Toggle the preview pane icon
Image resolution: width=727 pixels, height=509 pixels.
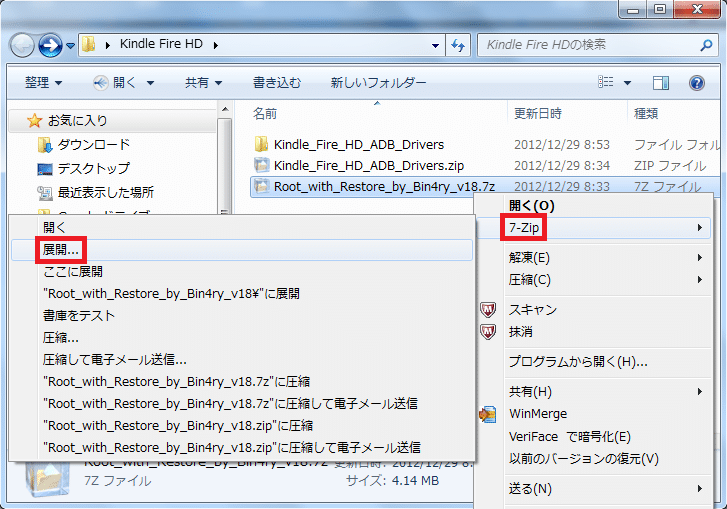660,83
